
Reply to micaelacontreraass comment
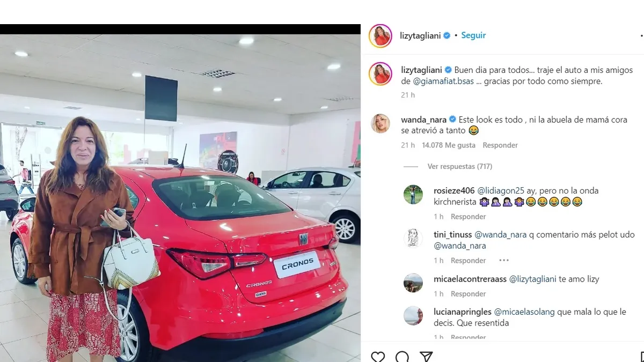point(468,294)
